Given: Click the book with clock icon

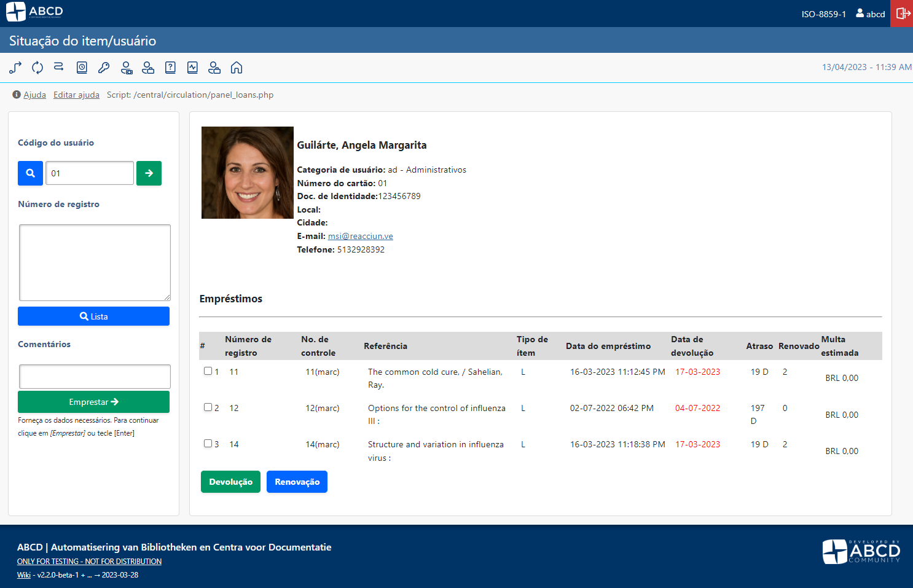Looking at the screenshot, I should click(x=82, y=68).
